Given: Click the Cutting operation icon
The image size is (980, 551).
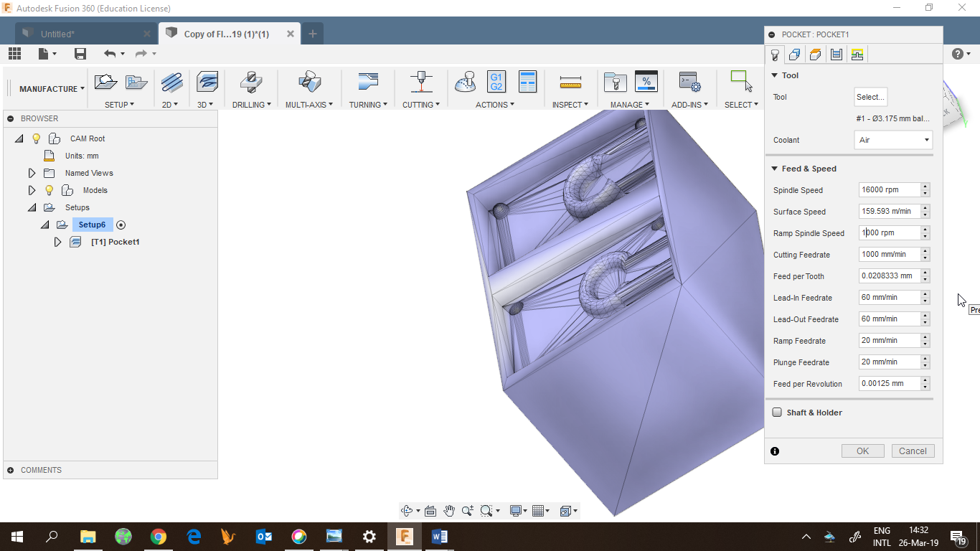Looking at the screenshot, I should pyautogui.click(x=421, y=82).
